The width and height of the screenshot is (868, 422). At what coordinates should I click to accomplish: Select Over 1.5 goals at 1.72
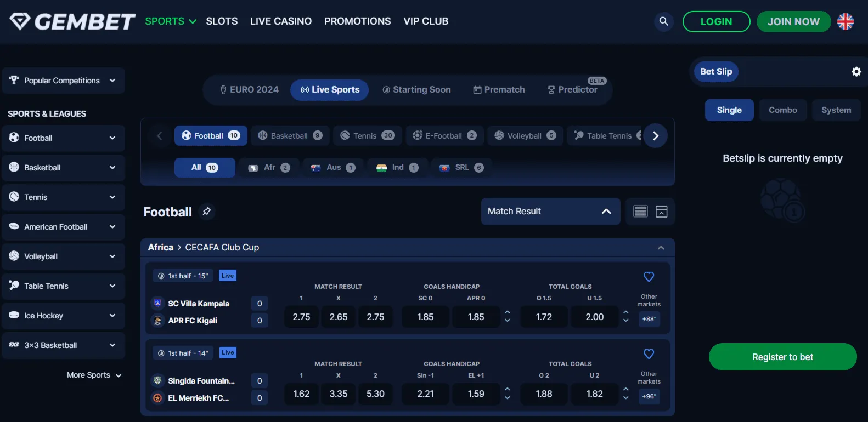(x=544, y=317)
